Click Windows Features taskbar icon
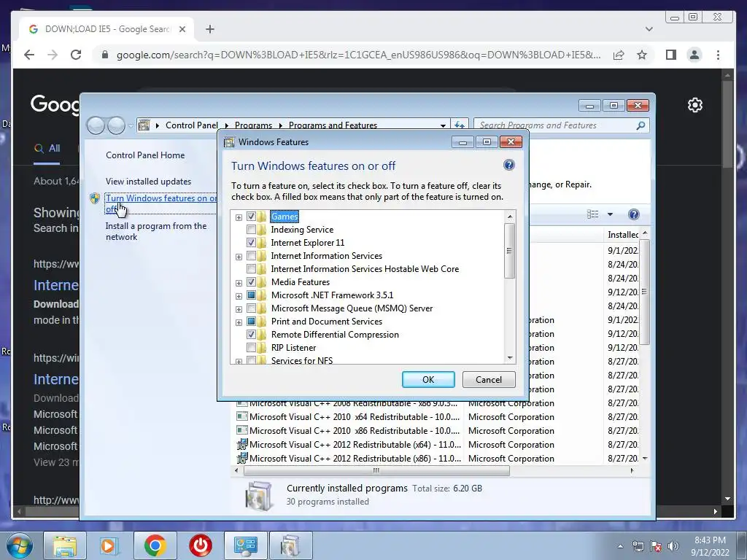The image size is (747, 560). [290, 545]
